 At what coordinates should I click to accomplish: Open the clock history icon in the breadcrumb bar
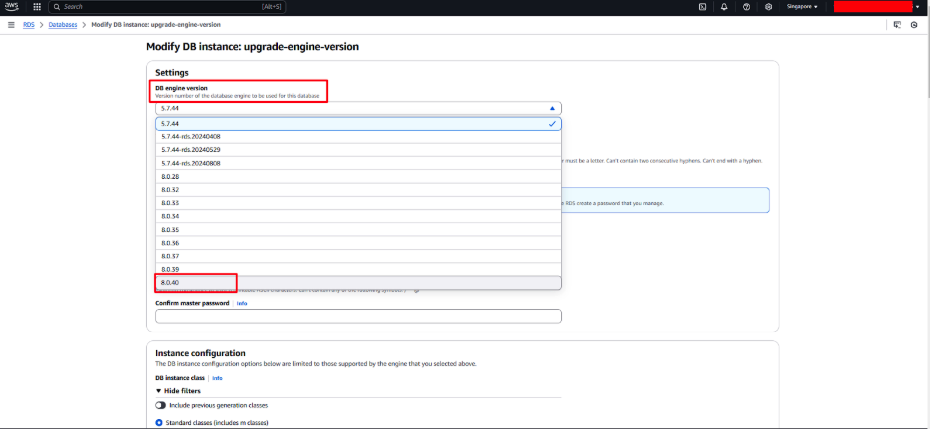(x=914, y=25)
